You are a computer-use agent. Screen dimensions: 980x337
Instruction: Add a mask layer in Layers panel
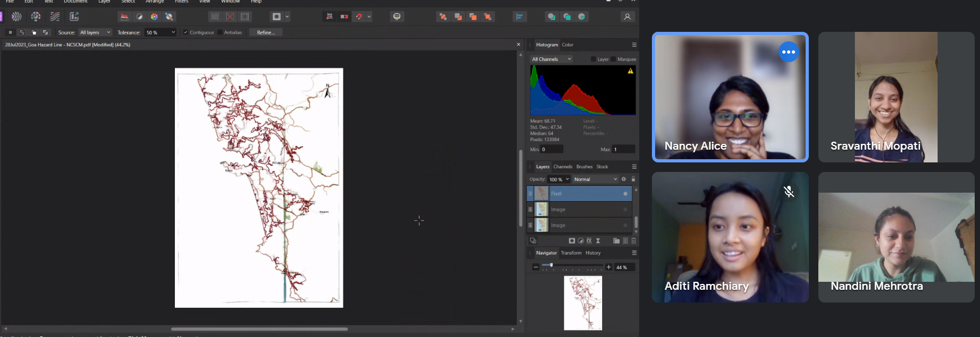pyautogui.click(x=572, y=241)
